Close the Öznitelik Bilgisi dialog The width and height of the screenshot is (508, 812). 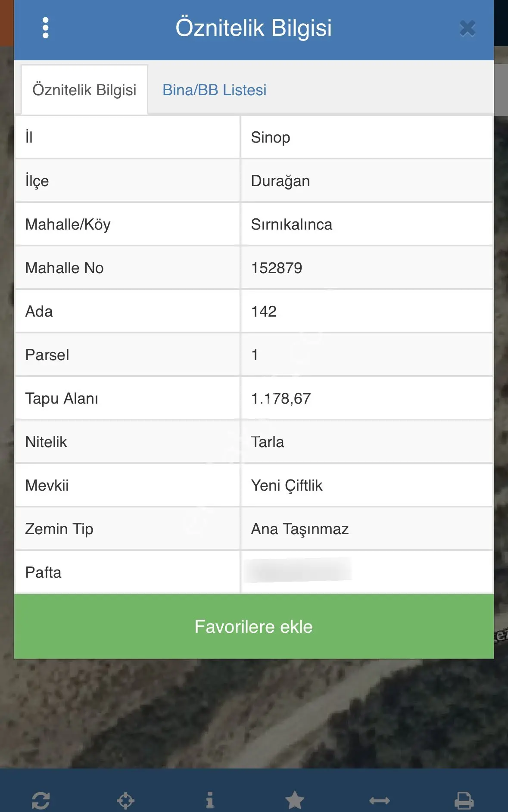[467, 28]
